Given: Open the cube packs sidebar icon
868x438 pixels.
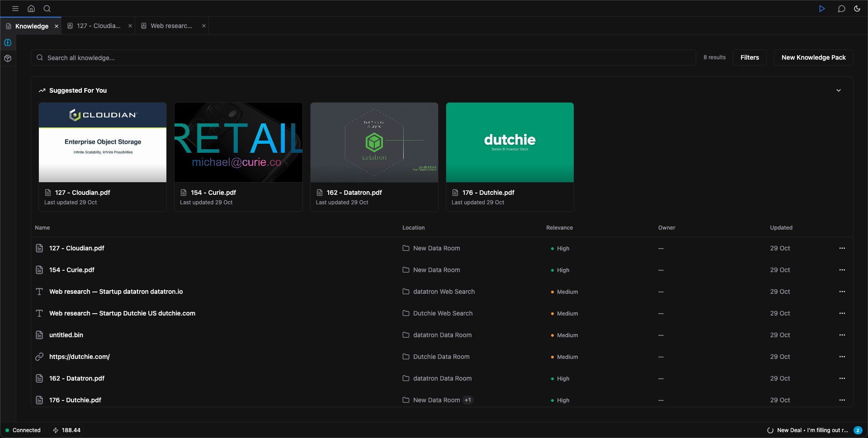Looking at the screenshot, I should [x=8, y=58].
